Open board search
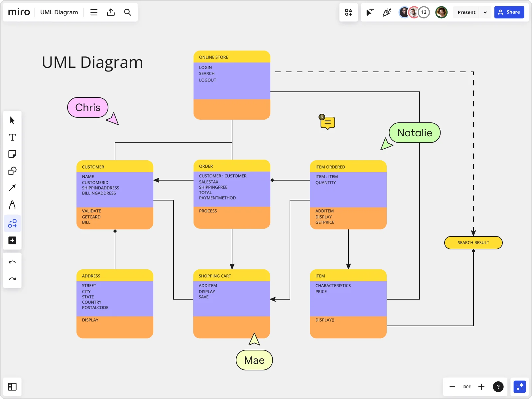Image resolution: width=532 pixels, height=399 pixels. 128,12
